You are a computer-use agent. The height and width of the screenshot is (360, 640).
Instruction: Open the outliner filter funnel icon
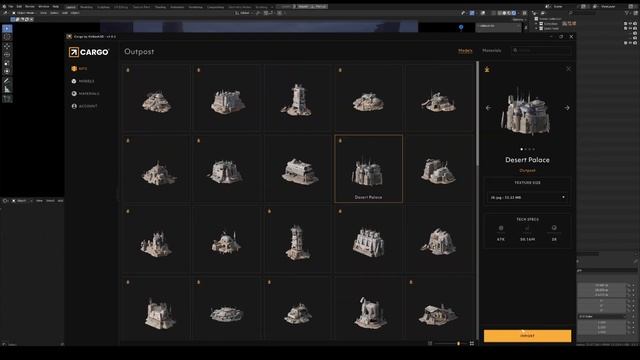[627, 13]
